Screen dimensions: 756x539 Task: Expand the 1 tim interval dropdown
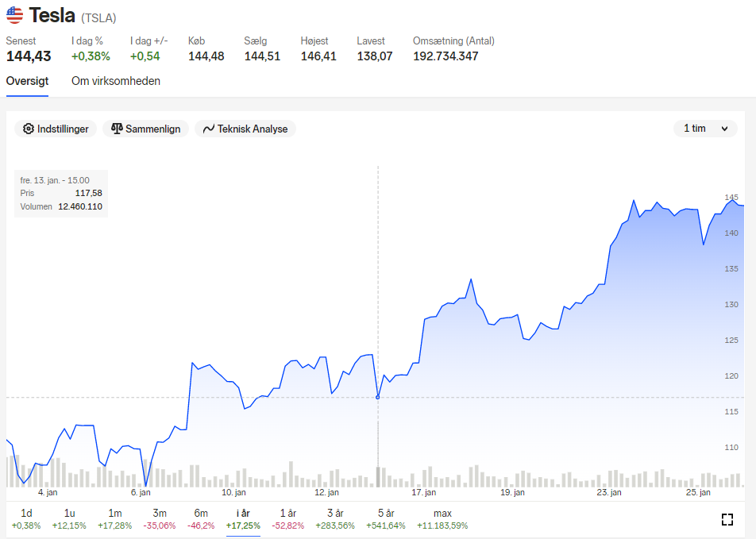[x=705, y=129]
